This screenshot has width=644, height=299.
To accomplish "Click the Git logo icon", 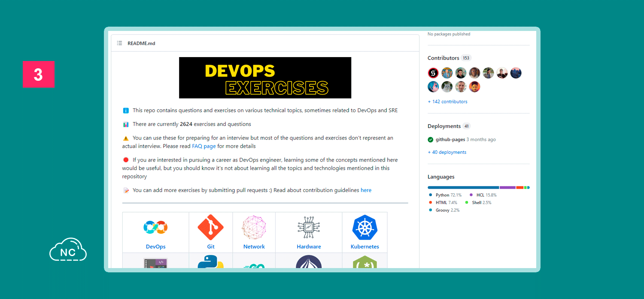I will (210, 227).
